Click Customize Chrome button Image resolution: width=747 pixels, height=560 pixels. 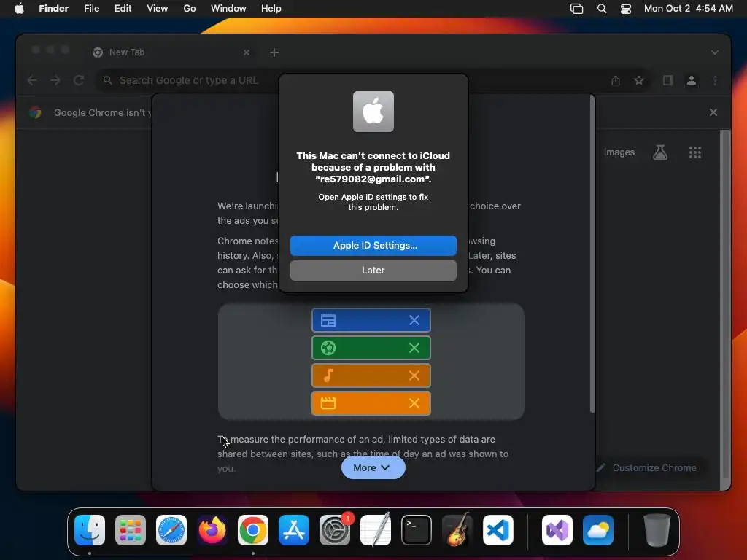point(649,467)
